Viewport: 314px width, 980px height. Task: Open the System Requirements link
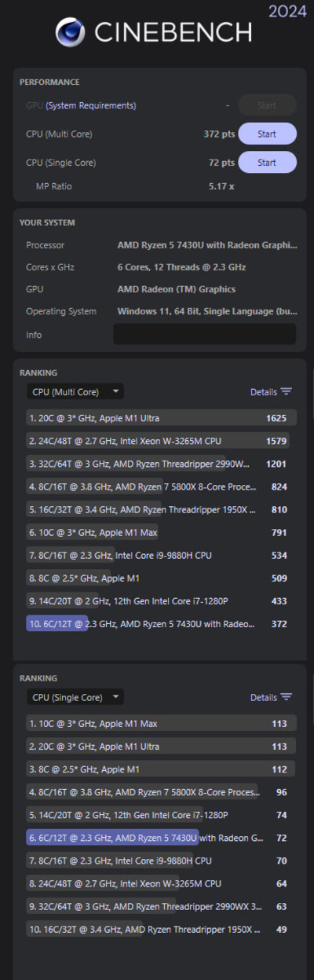90,105
